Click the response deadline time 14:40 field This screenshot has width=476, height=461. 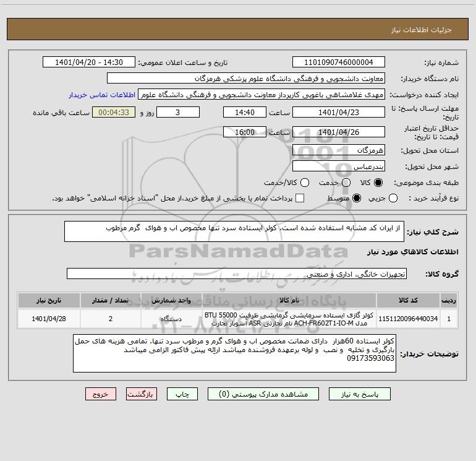pos(245,112)
